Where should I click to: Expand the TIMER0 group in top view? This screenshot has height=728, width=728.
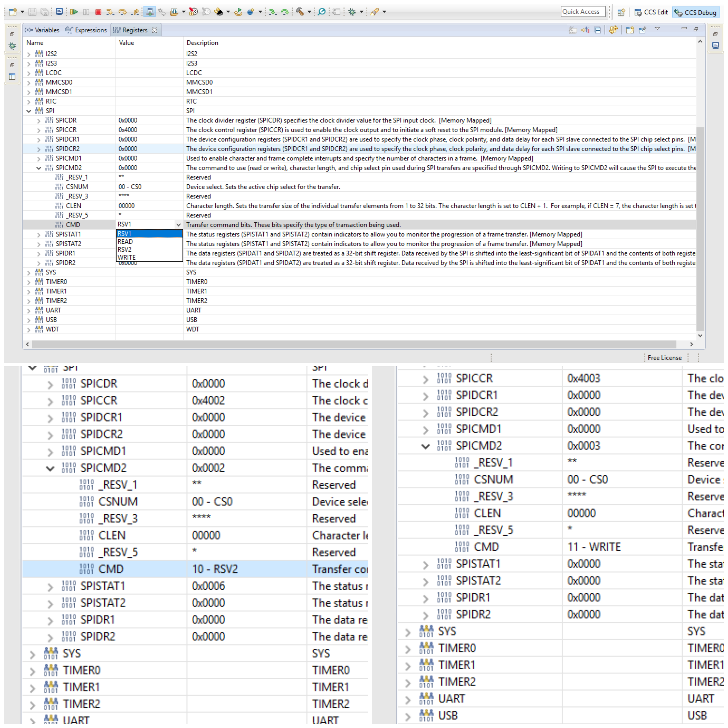coord(29,282)
